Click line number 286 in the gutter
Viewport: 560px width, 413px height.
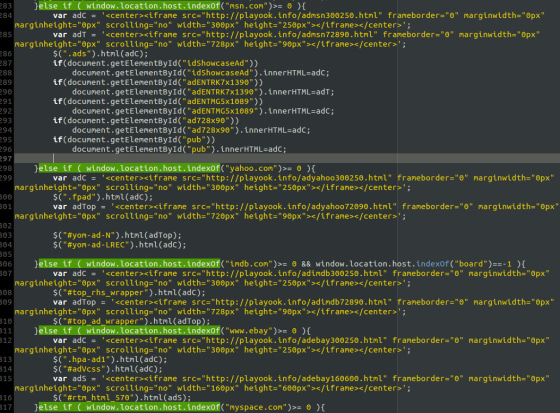pyautogui.click(x=6, y=54)
